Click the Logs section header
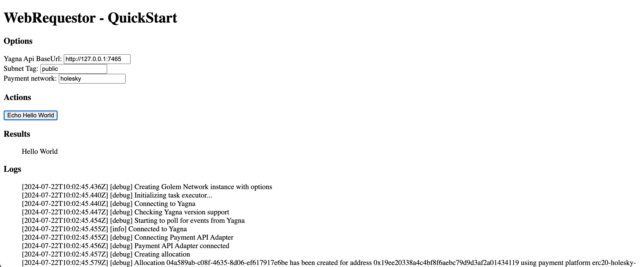Screen dimensions: 644x267 [x=12, y=169]
